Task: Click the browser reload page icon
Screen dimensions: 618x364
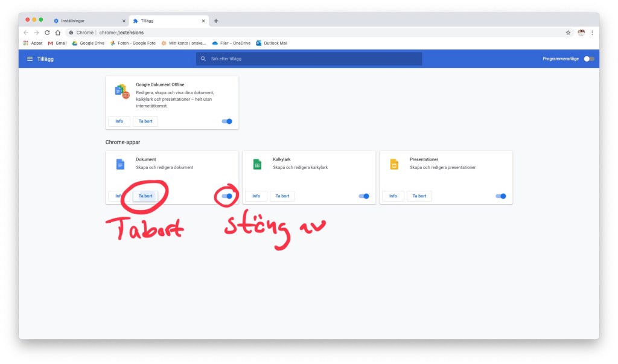Action: click(47, 33)
